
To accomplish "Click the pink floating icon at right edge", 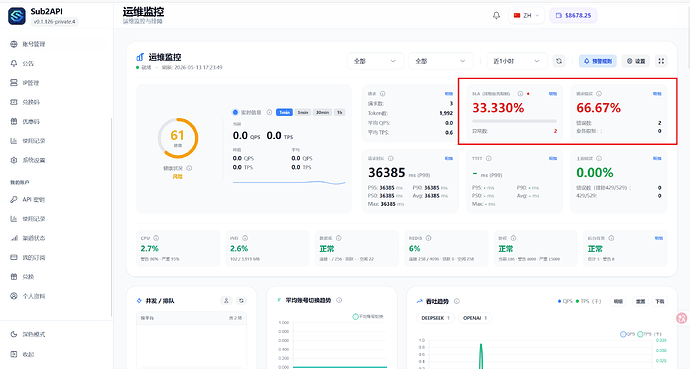I will coord(682,318).
